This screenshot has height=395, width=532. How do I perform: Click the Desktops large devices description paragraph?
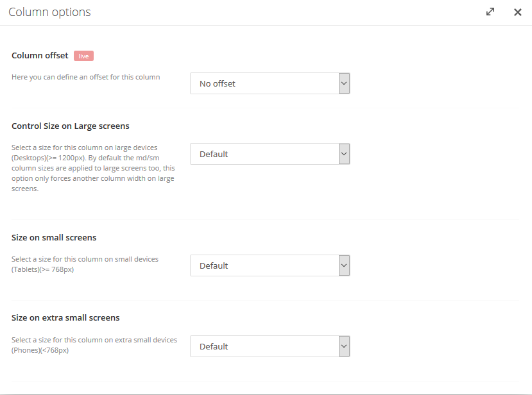[93, 168]
